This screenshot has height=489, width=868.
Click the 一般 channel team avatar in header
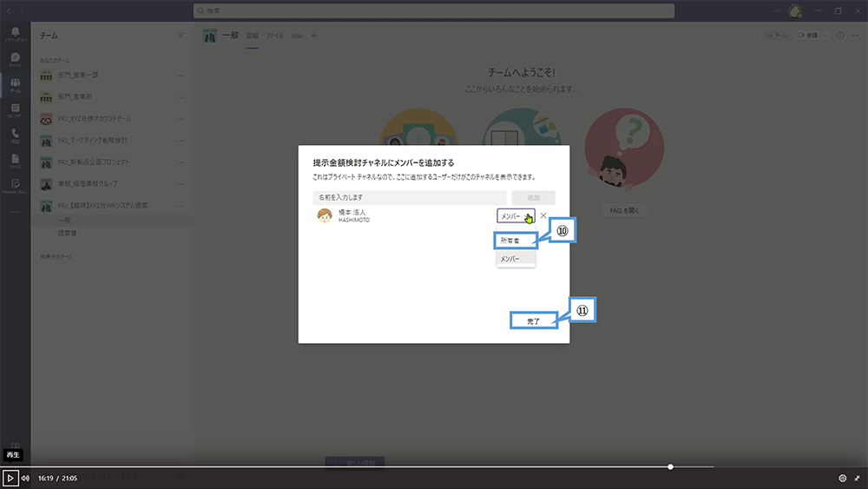click(210, 36)
